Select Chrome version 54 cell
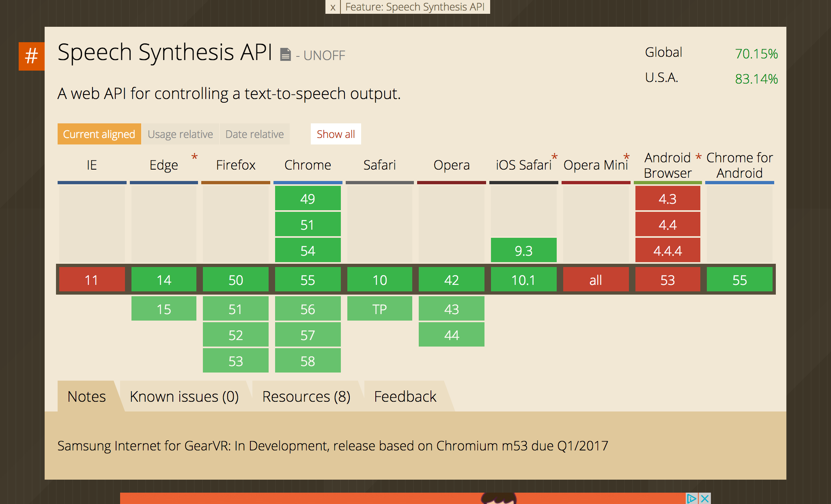Viewport: 831px width, 504px height. click(x=308, y=250)
